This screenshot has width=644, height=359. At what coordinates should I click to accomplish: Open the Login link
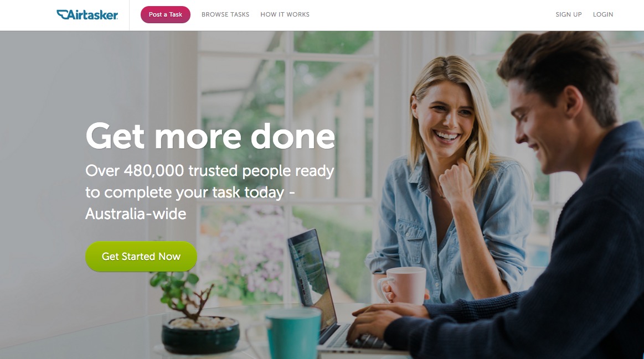coord(603,14)
